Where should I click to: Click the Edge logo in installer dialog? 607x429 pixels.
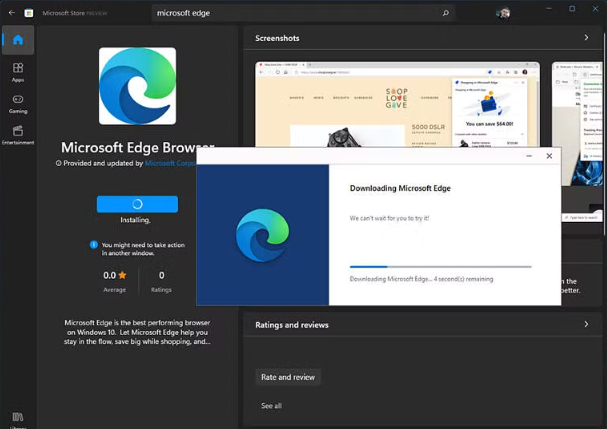262,235
